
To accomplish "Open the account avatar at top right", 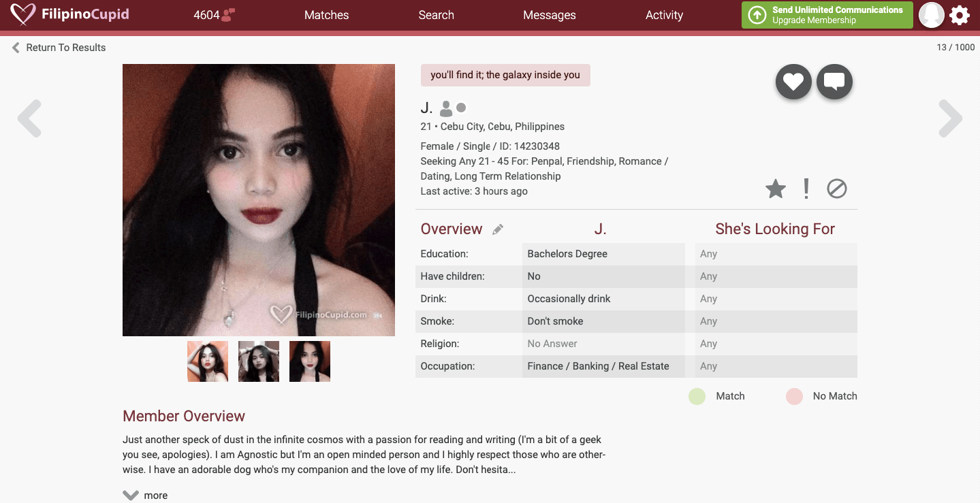I will click(931, 15).
